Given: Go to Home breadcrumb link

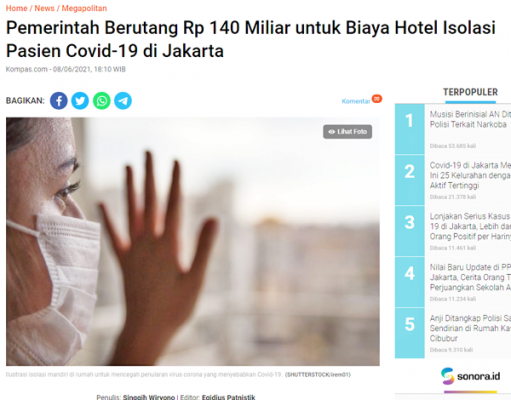Looking at the screenshot, I should pyautogui.click(x=17, y=8).
